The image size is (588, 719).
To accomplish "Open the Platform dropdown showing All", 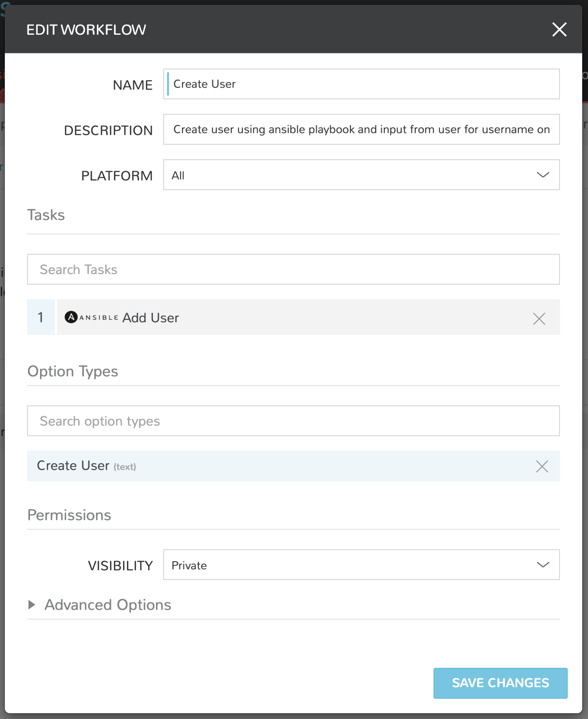I will [x=361, y=175].
